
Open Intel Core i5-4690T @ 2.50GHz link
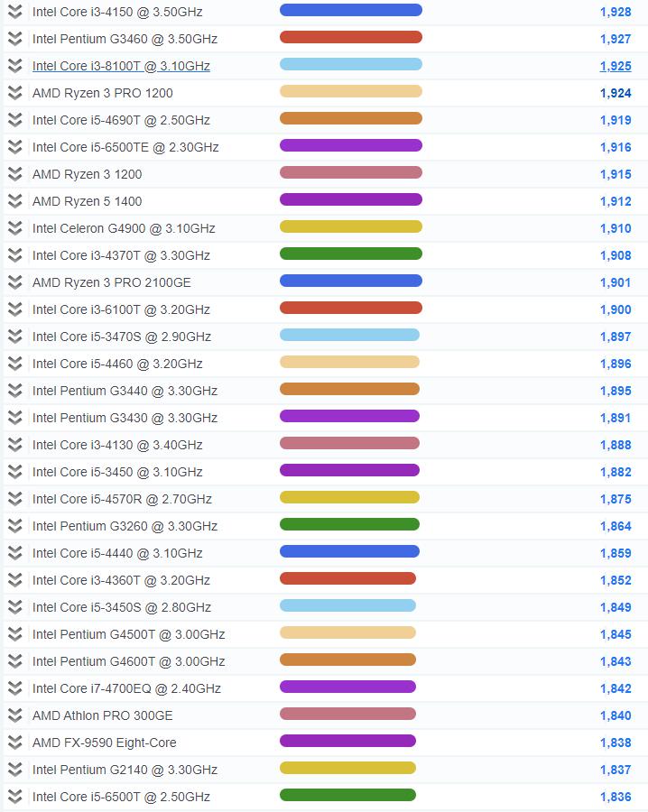point(121,120)
